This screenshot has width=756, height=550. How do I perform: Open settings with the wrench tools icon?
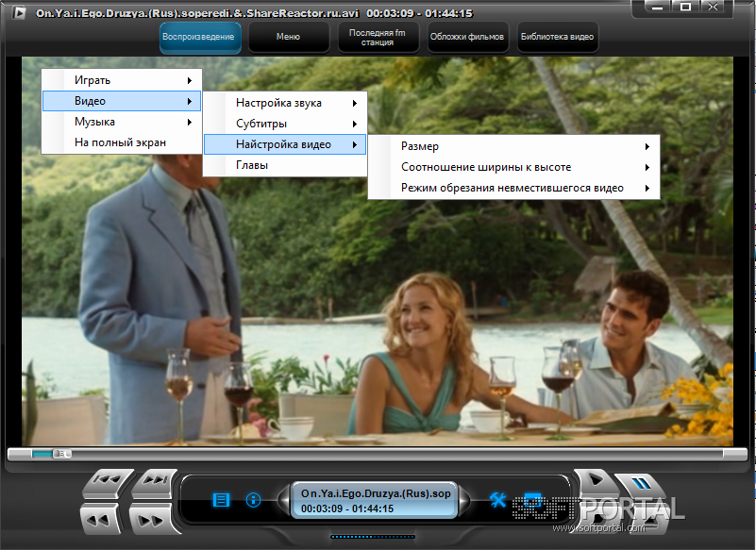[x=498, y=499]
